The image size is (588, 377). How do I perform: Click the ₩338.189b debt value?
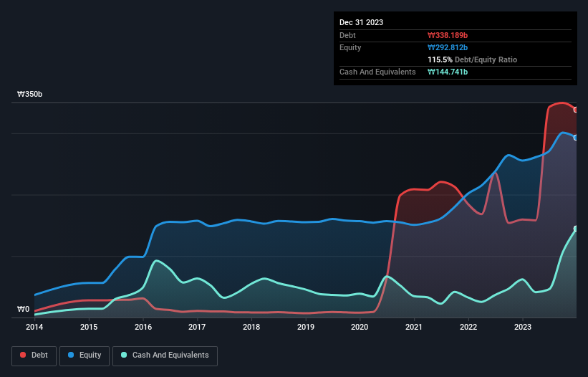448,35
